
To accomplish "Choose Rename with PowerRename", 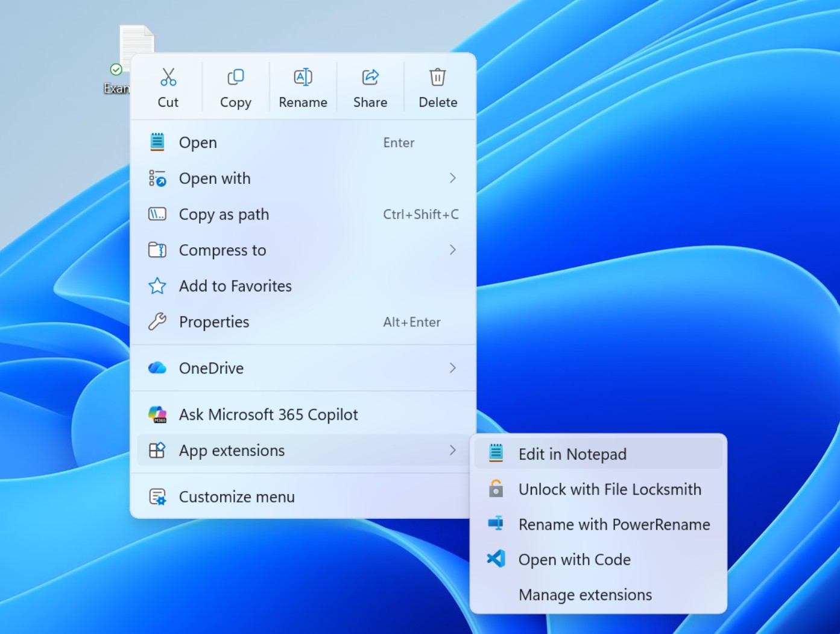I will 598,524.
